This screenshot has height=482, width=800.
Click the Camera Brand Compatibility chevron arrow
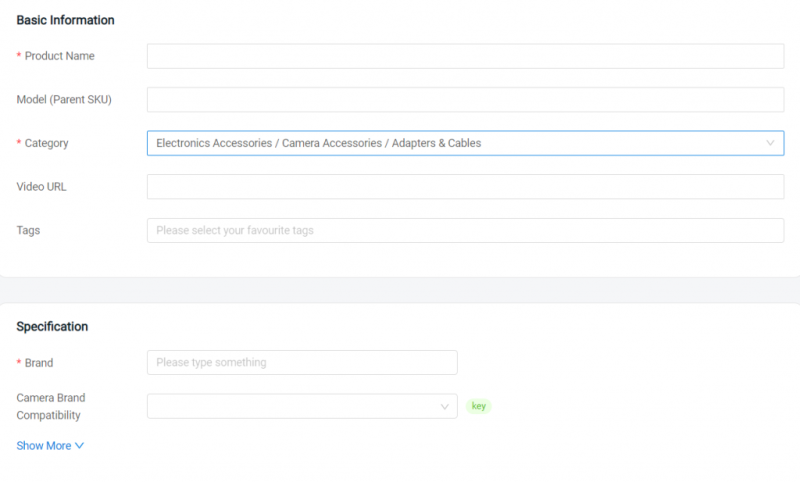444,407
